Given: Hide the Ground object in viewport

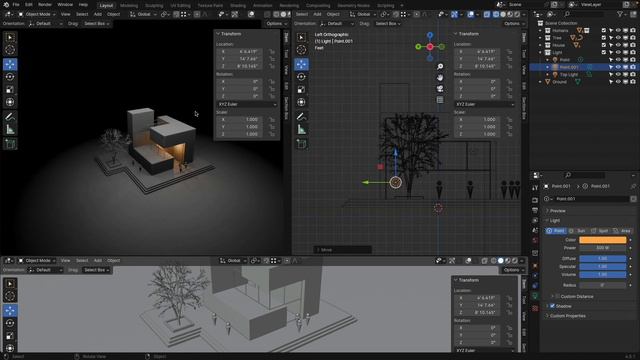Looking at the screenshot, I should [x=618, y=82].
